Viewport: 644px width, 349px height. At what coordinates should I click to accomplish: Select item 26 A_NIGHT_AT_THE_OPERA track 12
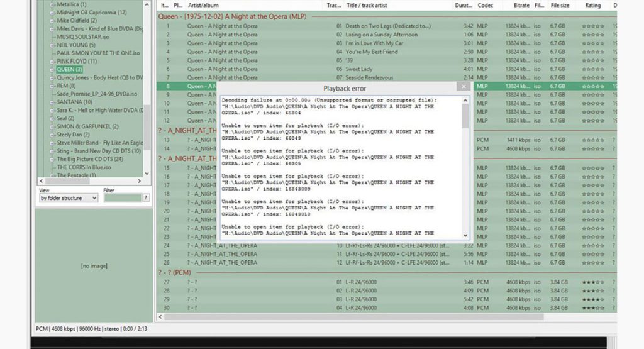pos(386,262)
